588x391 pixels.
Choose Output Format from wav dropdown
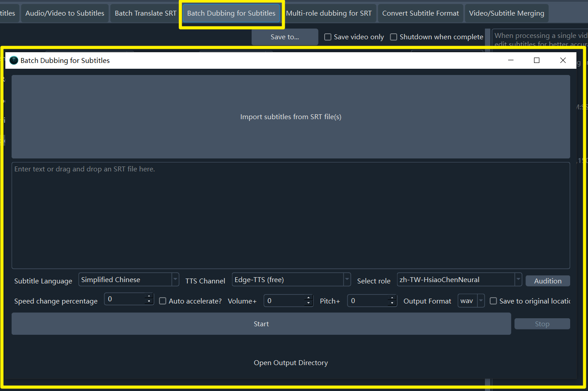(472, 301)
